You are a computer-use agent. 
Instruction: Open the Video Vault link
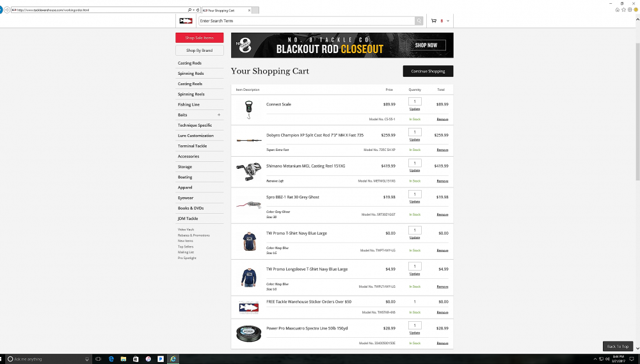pyautogui.click(x=186, y=230)
